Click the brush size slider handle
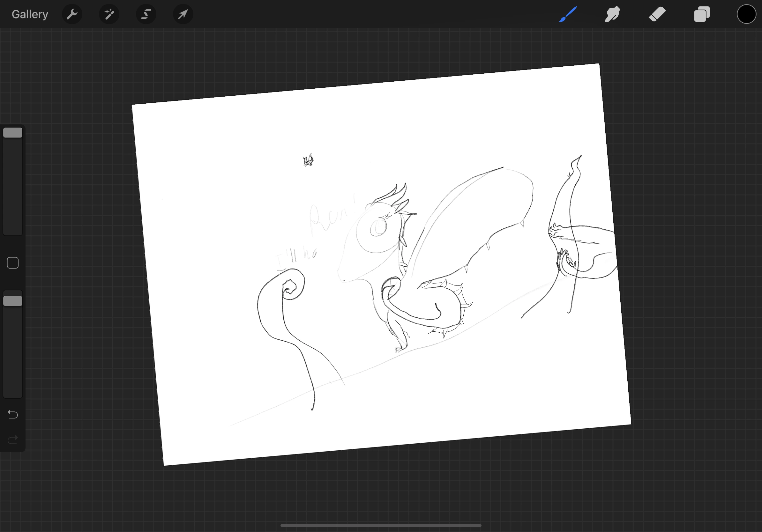762x532 pixels. point(13,133)
